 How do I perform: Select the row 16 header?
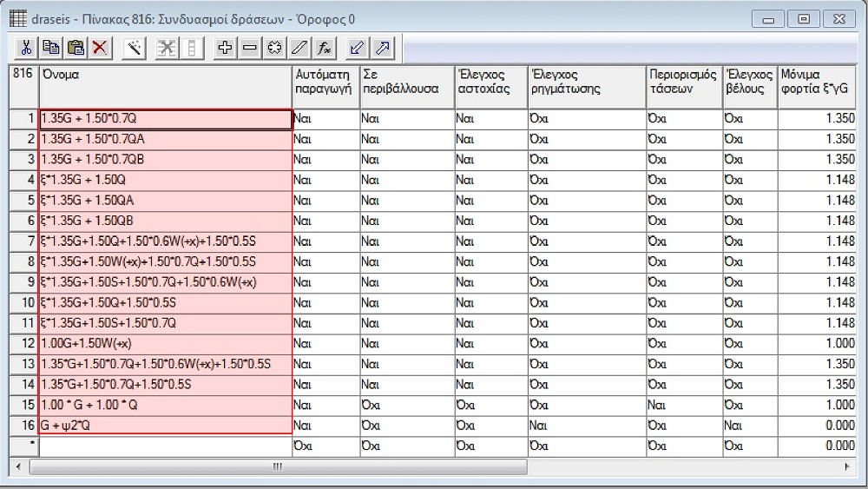click(x=23, y=426)
